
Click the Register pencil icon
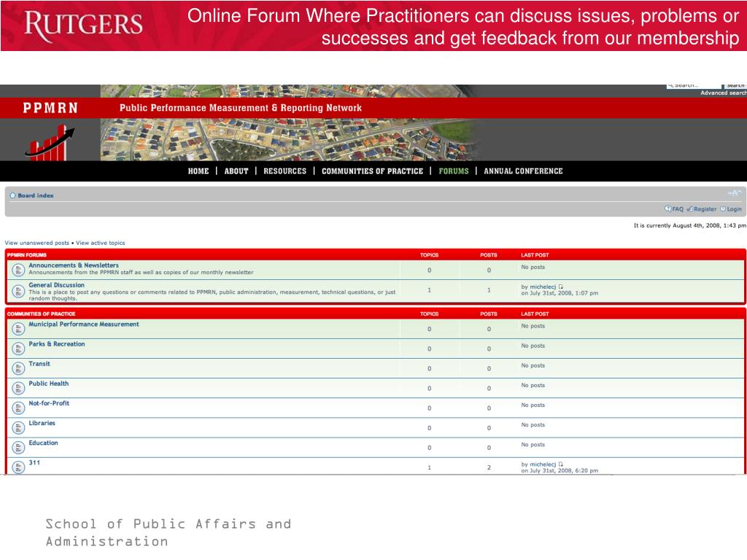[x=690, y=209]
